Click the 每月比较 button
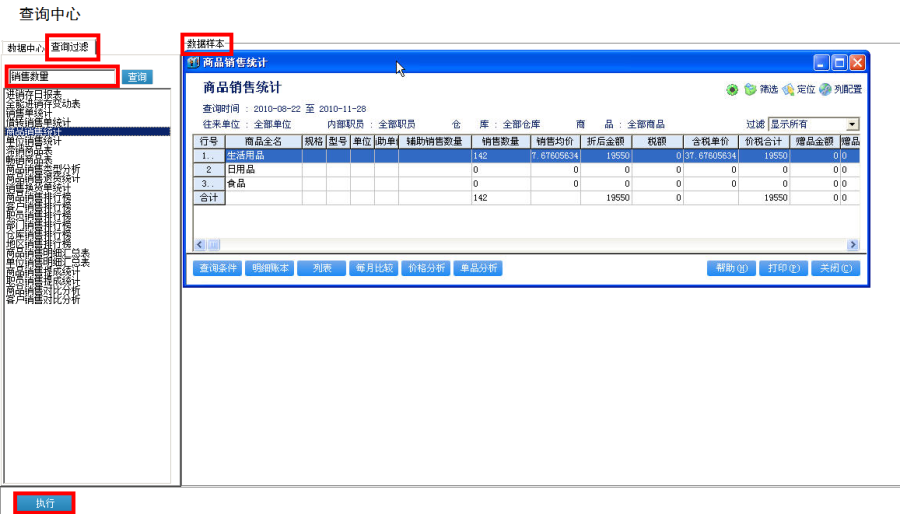 coord(375,268)
